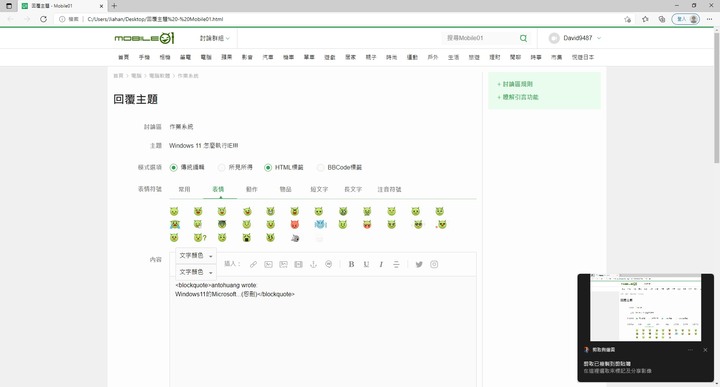Screen dimensions: 720x387
Task: Click the anchor icon in editor toolbar
Action: (314, 264)
